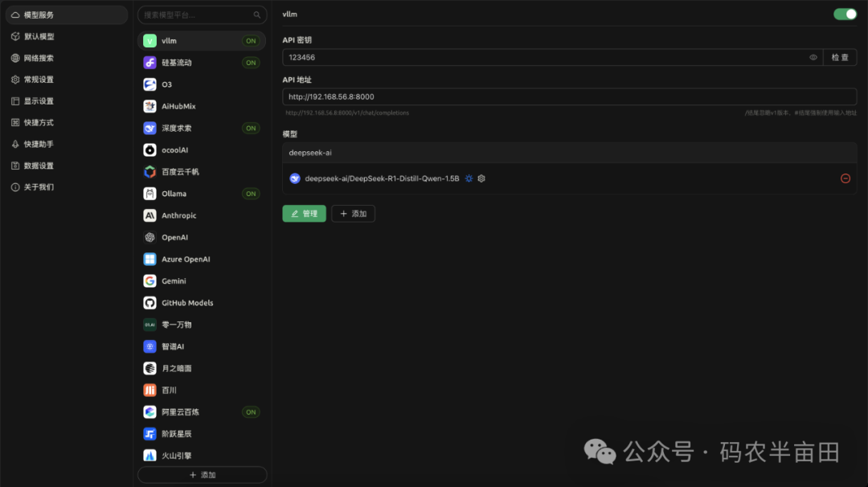Open settings gear for DeepSeek-R1 model
The height and width of the screenshot is (487, 868).
tap(481, 178)
